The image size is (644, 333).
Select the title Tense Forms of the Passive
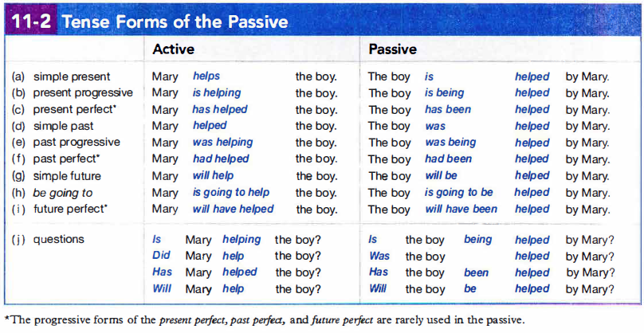click(175, 22)
